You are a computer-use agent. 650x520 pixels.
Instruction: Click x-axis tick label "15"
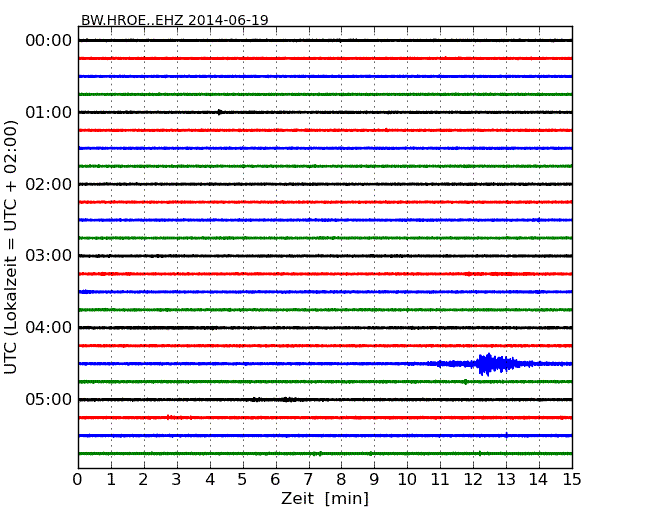572,480
